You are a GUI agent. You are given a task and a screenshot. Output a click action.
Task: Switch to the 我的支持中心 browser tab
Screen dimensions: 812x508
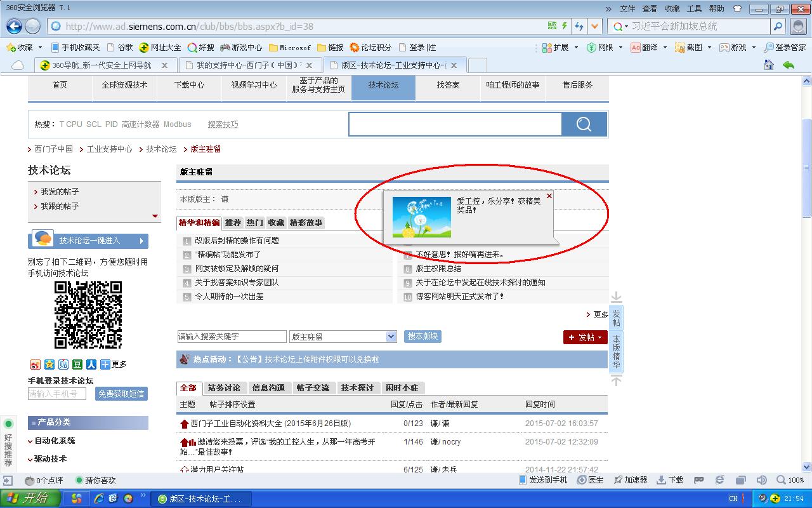tap(249, 65)
